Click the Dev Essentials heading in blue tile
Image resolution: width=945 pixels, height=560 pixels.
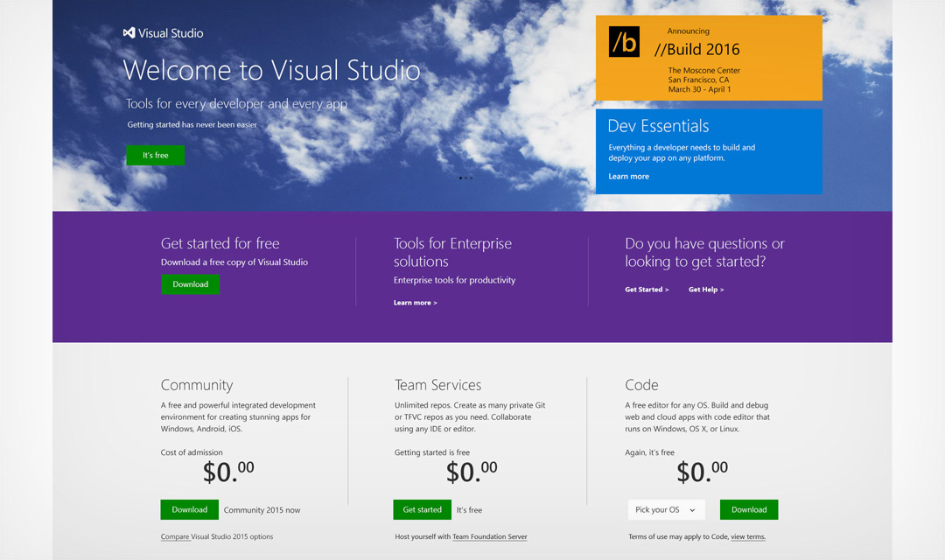click(658, 126)
